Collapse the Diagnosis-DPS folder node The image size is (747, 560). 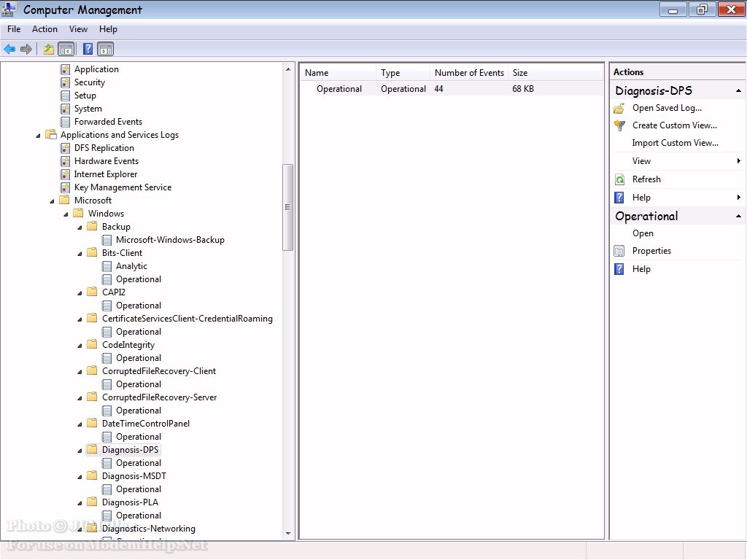[80, 451]
